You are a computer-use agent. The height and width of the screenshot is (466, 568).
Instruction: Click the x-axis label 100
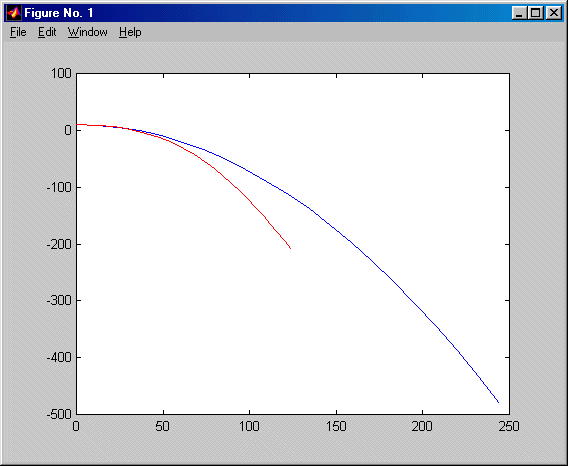coord(249,427)
